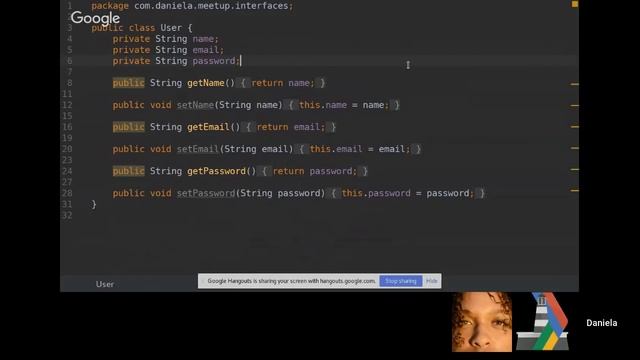
Task: Click the User class name in declaration
Action: 171,28
